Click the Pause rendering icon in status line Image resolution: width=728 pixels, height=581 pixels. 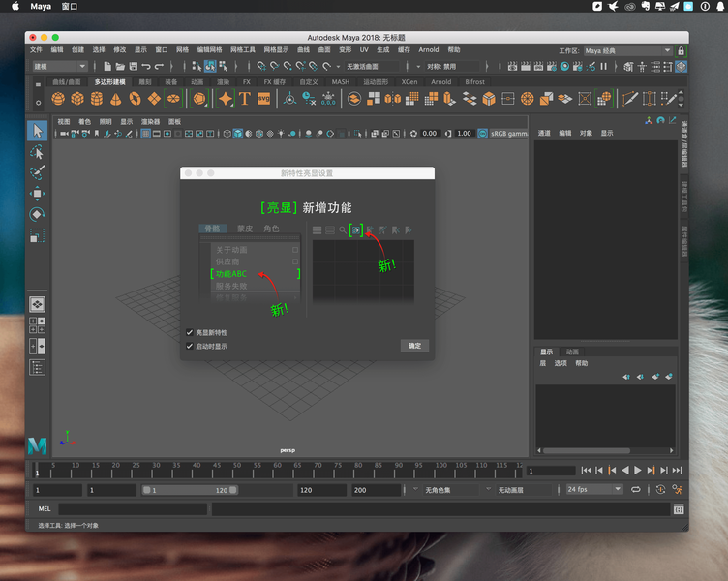pyautogui.click(x=603, y=67)
